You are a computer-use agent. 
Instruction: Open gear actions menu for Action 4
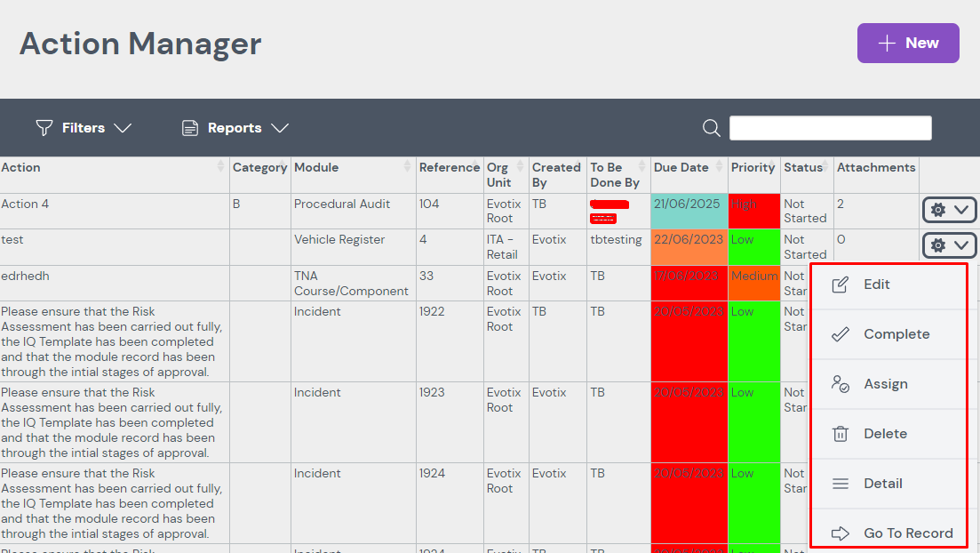coord(949,210)
